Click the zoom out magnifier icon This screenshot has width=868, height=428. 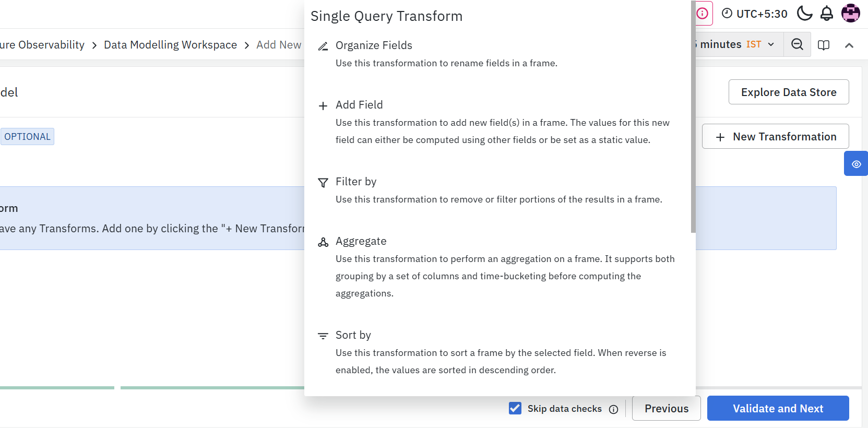(x=797, y=44)
